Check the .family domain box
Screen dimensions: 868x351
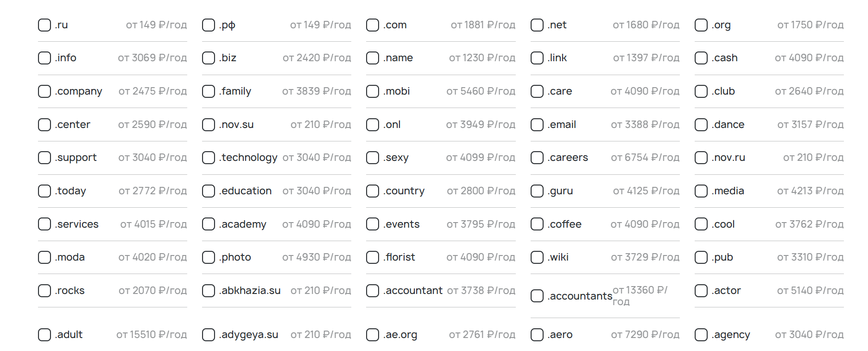209,91
